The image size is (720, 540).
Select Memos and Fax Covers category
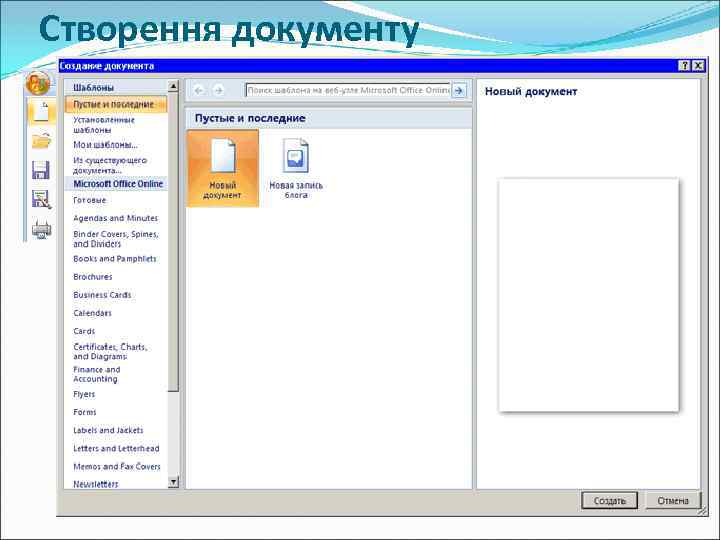point(117,467)
